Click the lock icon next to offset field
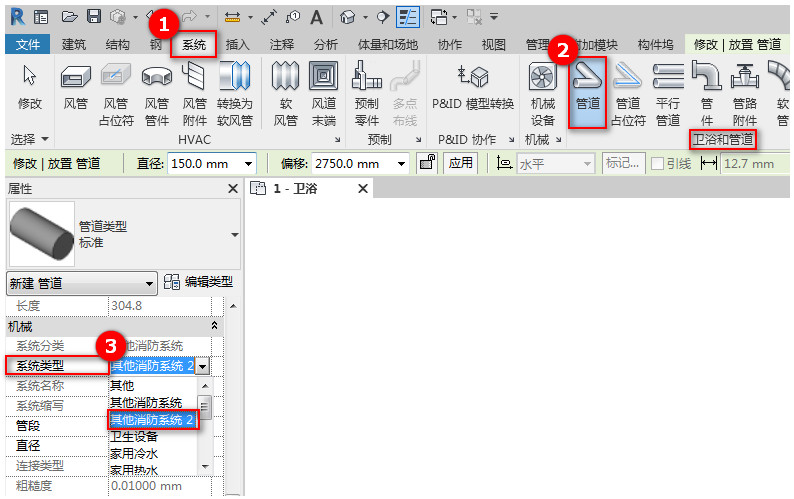794x499 pixels. [x=427, y=163]
